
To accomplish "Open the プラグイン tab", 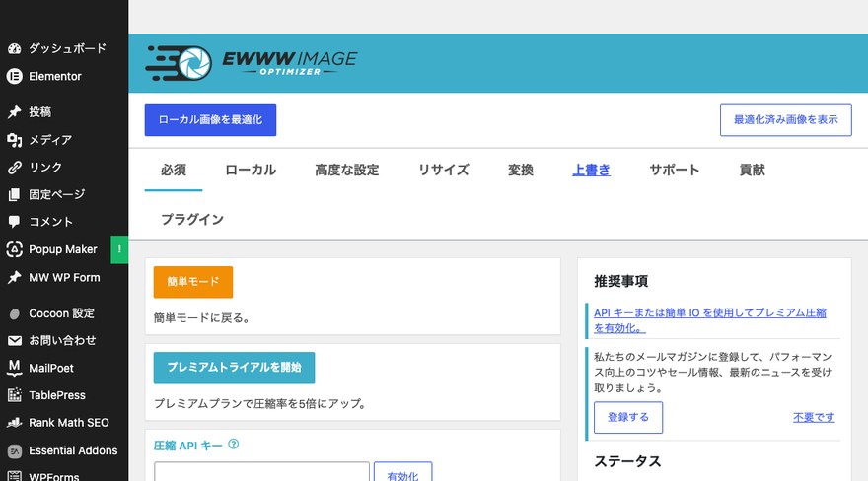I will 192,220.
